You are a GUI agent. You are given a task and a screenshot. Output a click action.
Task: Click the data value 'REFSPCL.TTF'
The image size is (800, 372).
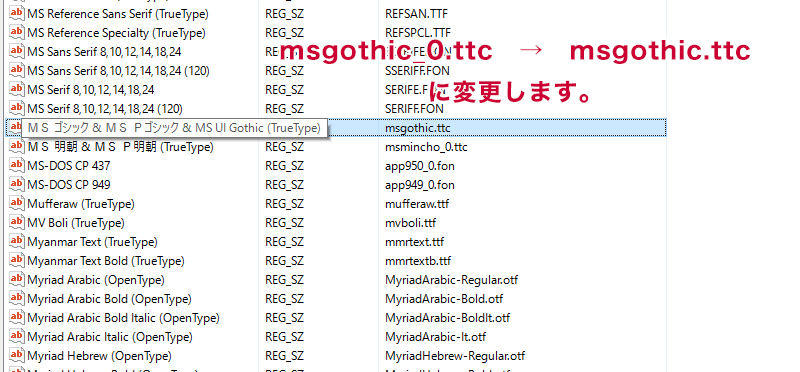[x=418, y=33]
